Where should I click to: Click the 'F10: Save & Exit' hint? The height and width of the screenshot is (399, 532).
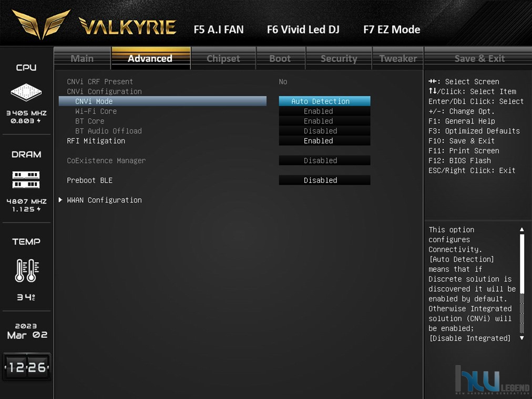[462, 141]
